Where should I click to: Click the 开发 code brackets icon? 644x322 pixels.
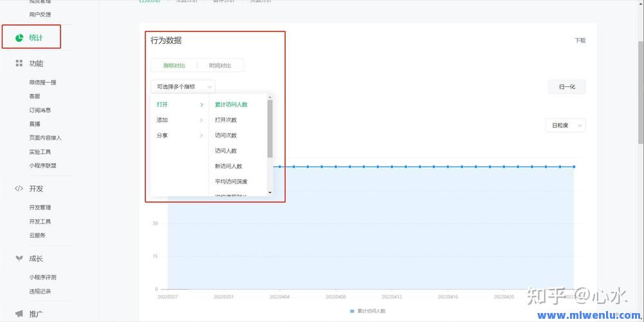[19, 189]
